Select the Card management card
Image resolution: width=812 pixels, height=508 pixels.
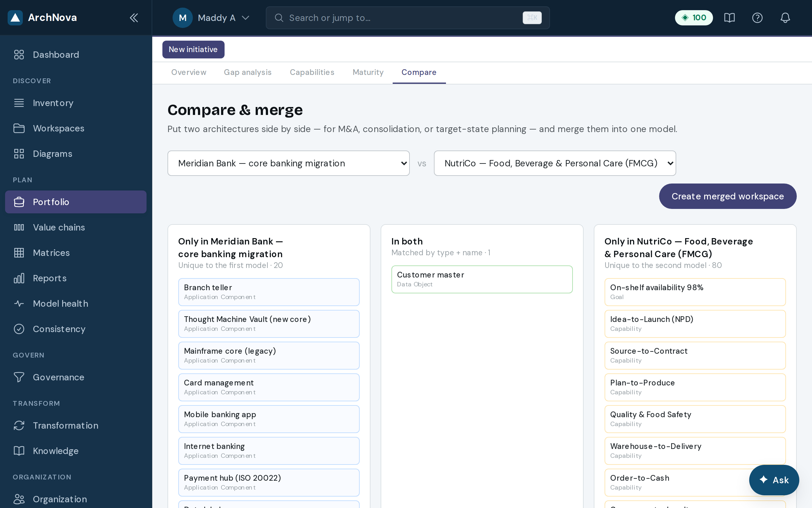[269, 387]
